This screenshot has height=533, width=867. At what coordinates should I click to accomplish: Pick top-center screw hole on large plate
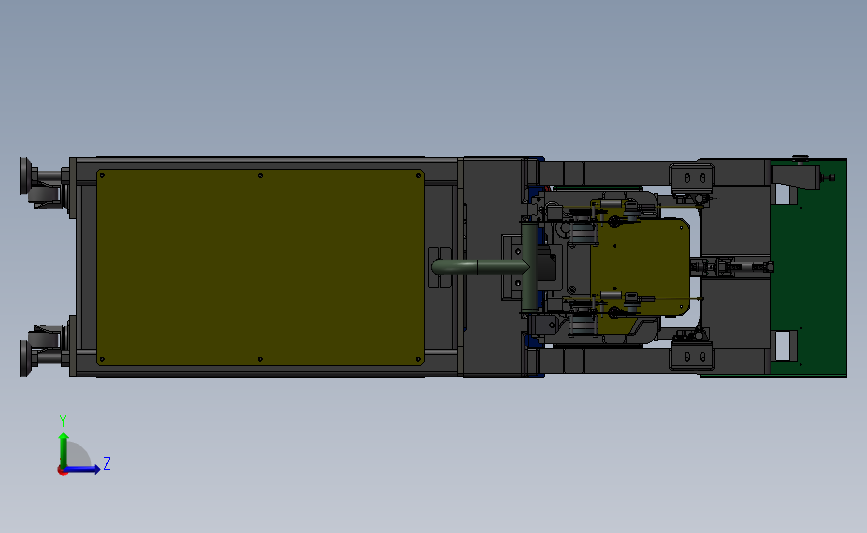coord(260,176)
